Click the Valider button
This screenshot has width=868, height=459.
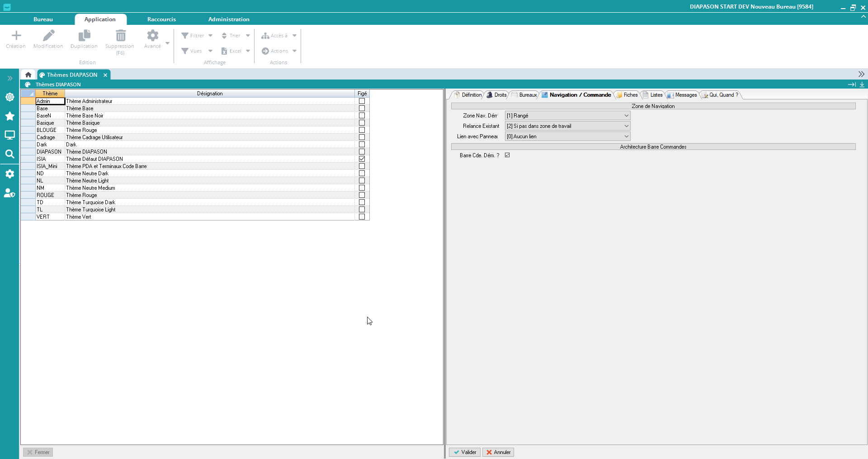click(465, 452)
